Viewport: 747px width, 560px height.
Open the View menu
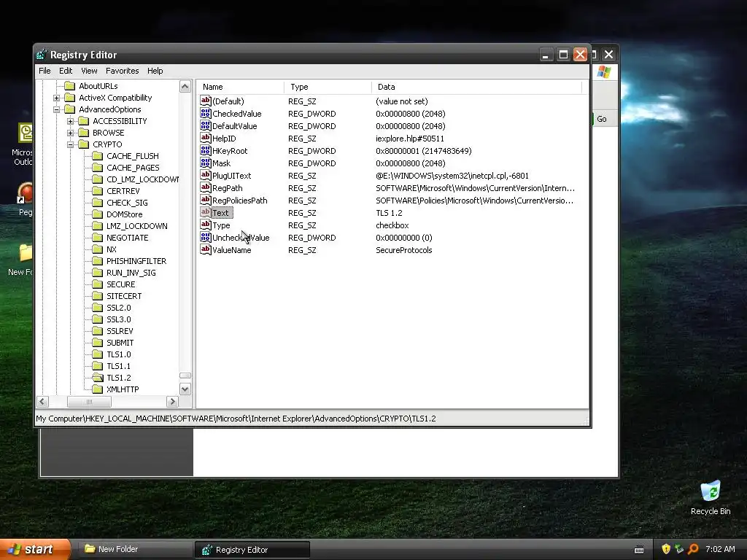(x=89, y=71)
